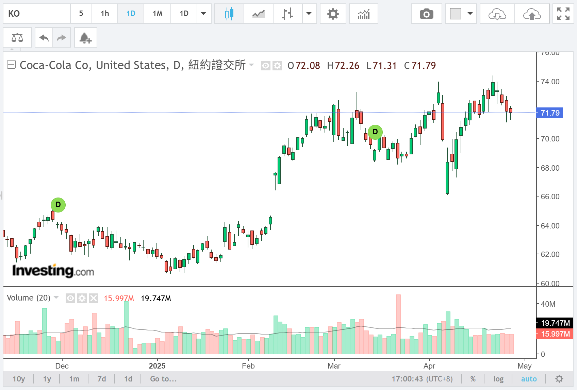578x392 pixels.
Task: Toggle Volume indicator visibility eye
Action: click(70, 298)
